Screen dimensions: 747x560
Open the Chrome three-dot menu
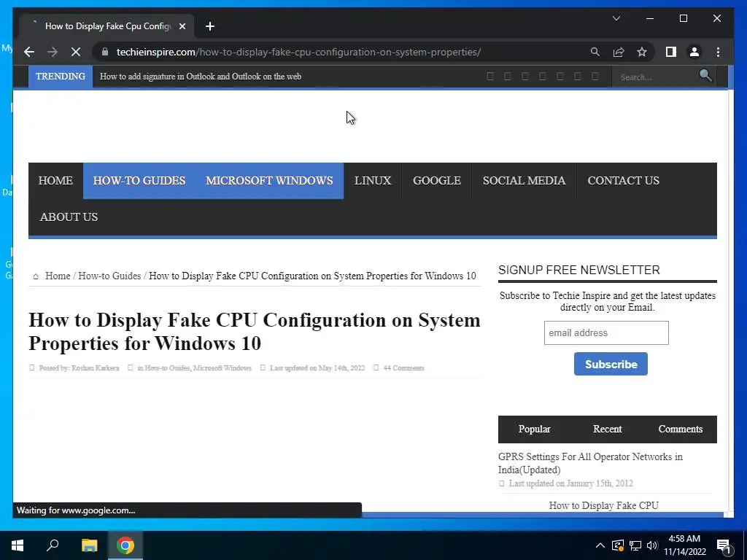718,52
